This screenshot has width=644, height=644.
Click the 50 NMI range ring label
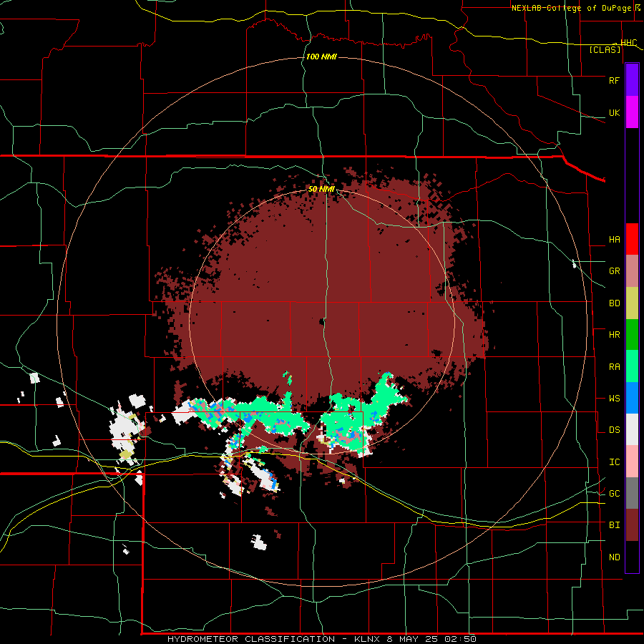tap(321, 189)
